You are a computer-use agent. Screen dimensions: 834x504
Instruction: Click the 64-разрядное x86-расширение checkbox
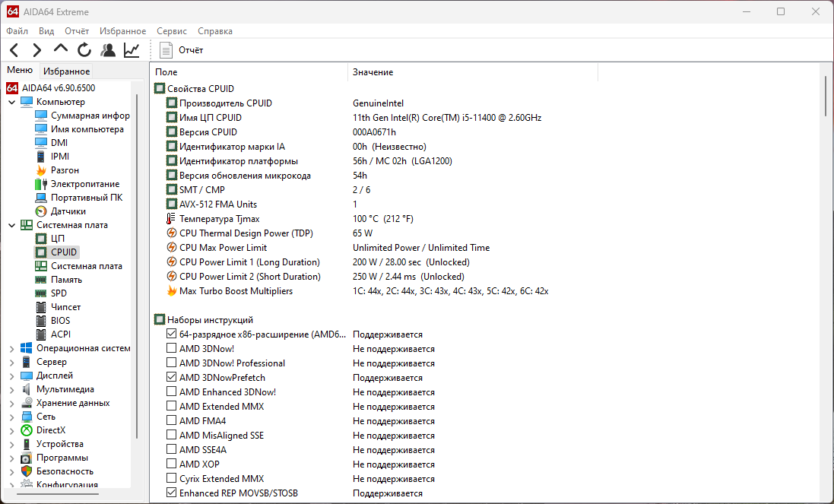(171, 334)
